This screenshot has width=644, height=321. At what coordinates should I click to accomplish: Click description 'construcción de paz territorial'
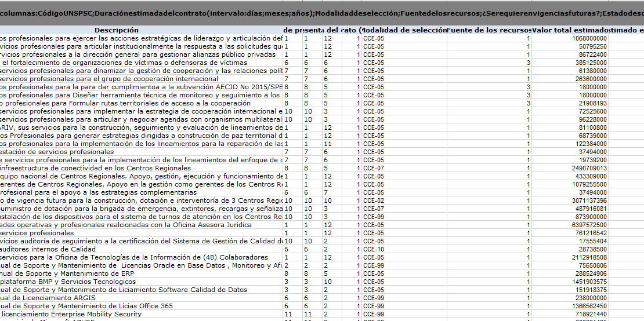tap(142, 136)
